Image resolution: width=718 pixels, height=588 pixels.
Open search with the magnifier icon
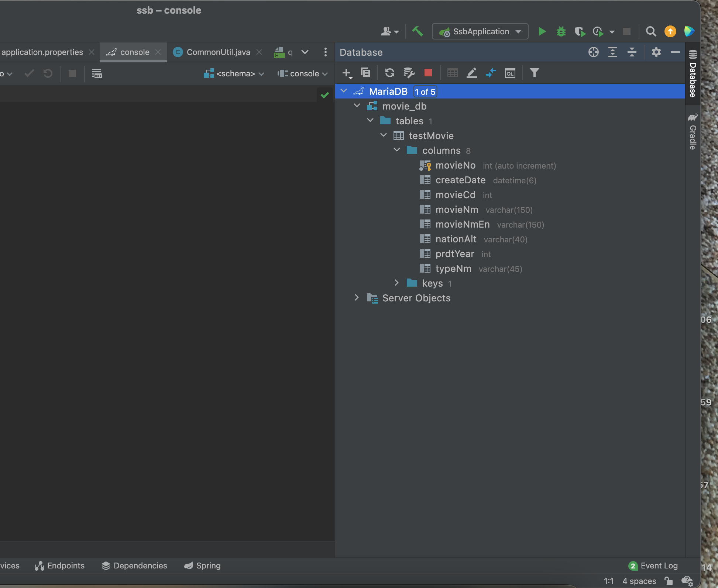[651, 31]
